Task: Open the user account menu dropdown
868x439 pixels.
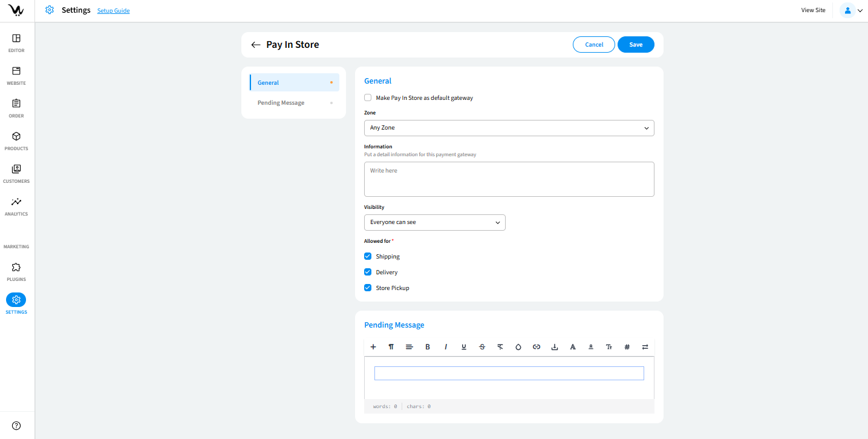Action: (852, 10)
